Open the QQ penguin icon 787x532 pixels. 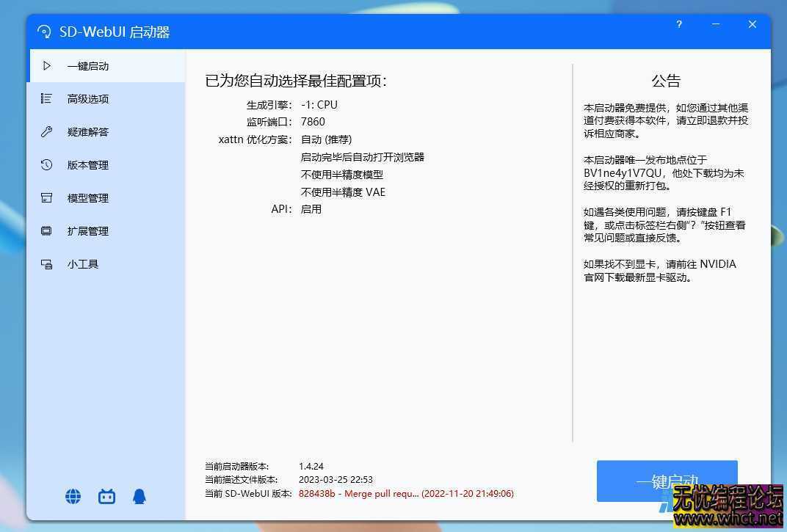click(139, 497)
